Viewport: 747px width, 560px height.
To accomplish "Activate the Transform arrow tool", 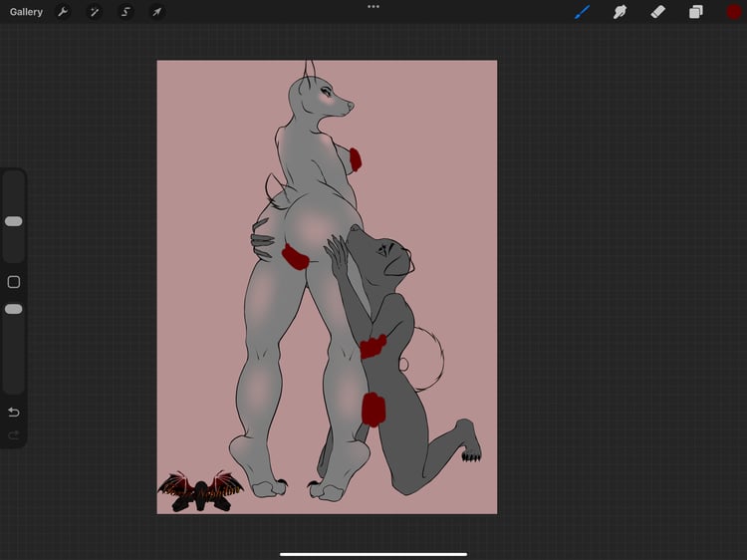I will (156, 12).
